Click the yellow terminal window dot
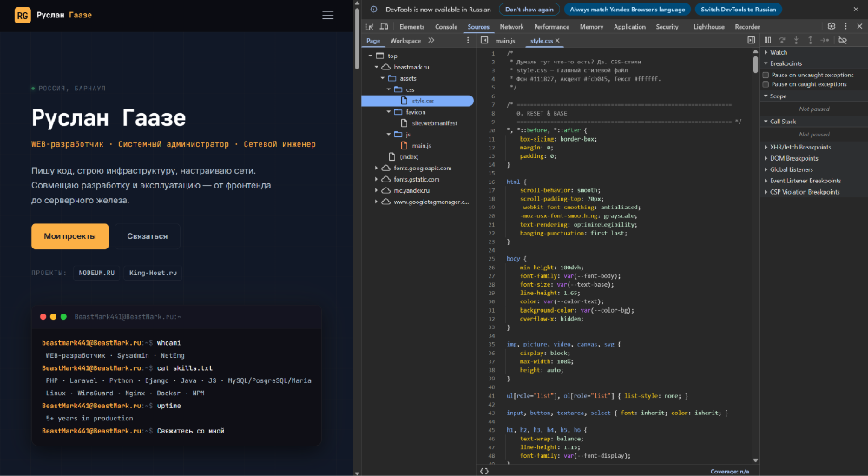Screen dimensions: 868x476 point(53,316)
